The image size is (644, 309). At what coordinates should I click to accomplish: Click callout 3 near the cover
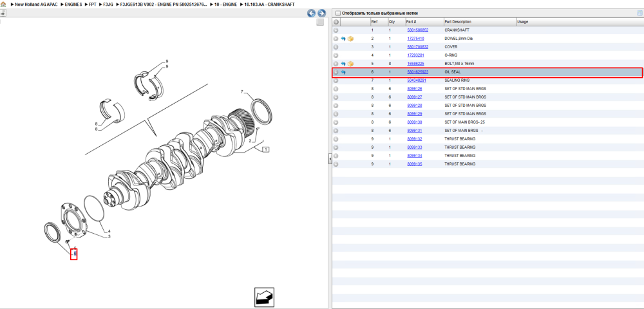point(109,236)
